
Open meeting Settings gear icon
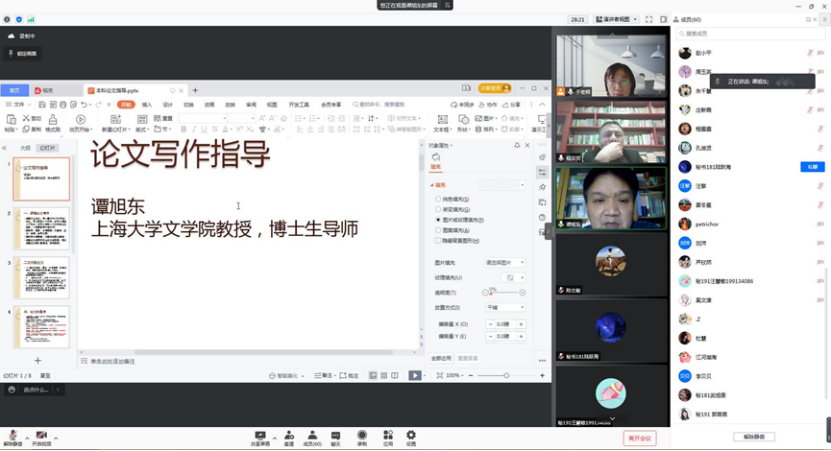pyautogui.click(x=411, y=435)
